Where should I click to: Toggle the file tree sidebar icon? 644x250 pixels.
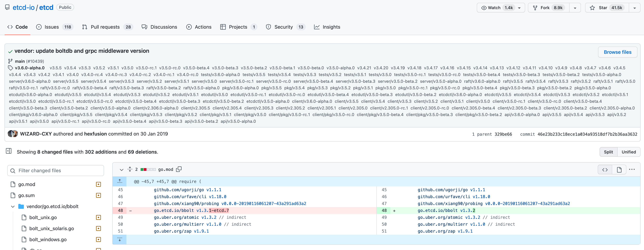tap(9, 151)
